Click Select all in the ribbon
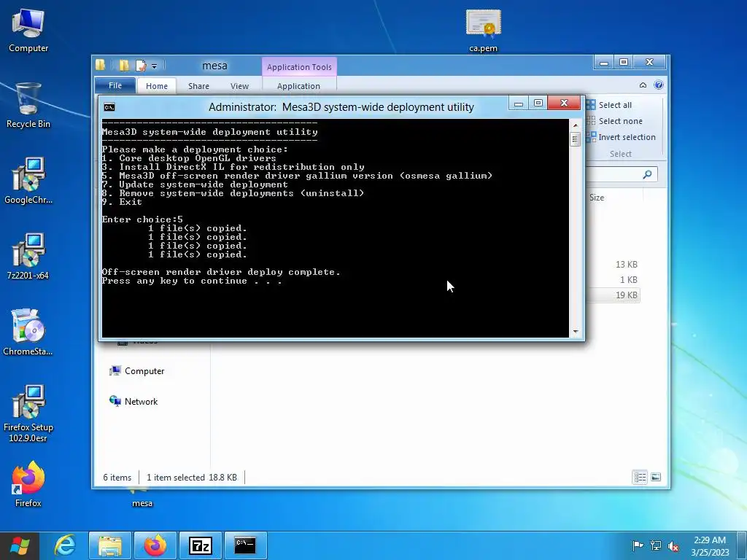The image size is (747, 560). pyautogui.click(x=609, y=105)
